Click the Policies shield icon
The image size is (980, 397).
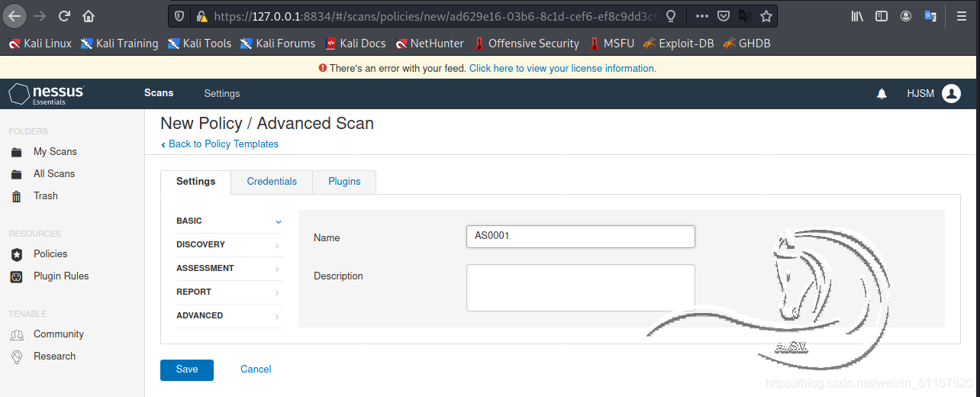pos(17,254)
